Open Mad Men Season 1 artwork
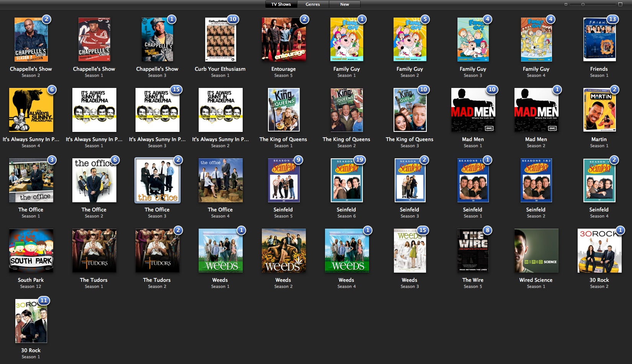This screenshot has width=632, height=364. 473,110
